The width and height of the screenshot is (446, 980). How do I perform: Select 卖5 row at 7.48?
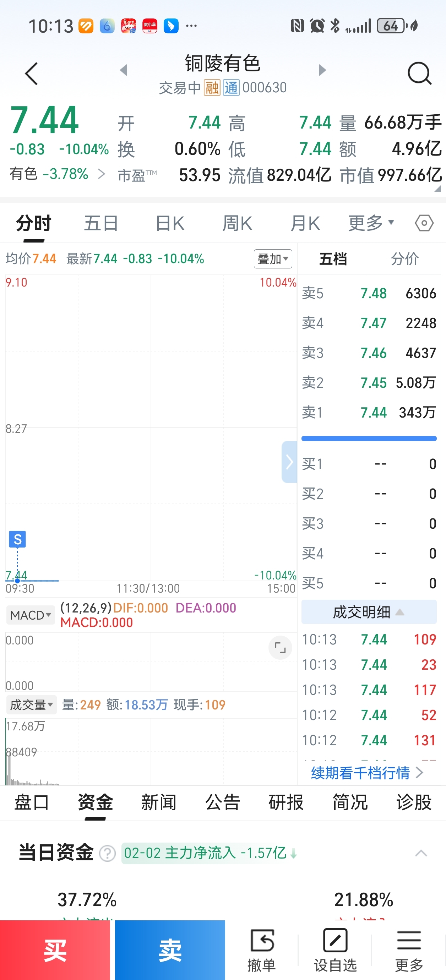369,293
